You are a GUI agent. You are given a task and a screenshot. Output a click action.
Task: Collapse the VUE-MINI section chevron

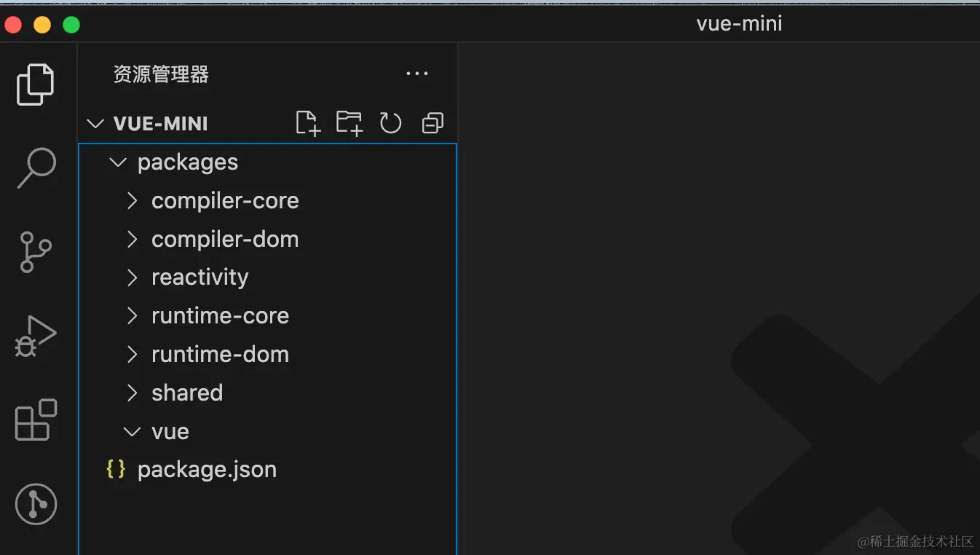(95, 124)
